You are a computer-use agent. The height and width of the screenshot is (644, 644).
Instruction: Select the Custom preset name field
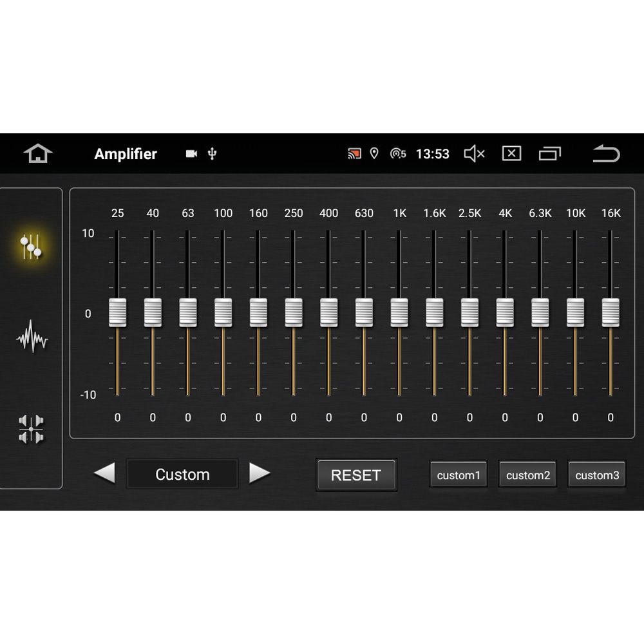pos(182,474)
